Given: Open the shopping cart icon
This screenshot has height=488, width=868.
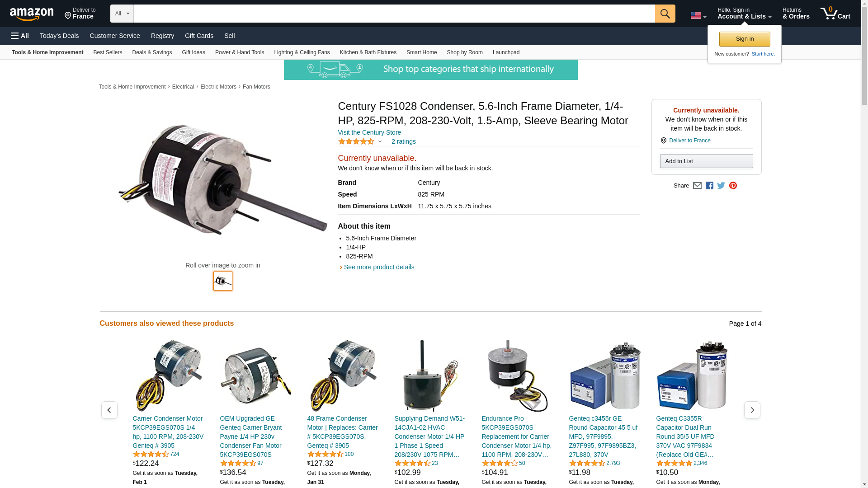Looking at the screenshot, I should [835, 13].
